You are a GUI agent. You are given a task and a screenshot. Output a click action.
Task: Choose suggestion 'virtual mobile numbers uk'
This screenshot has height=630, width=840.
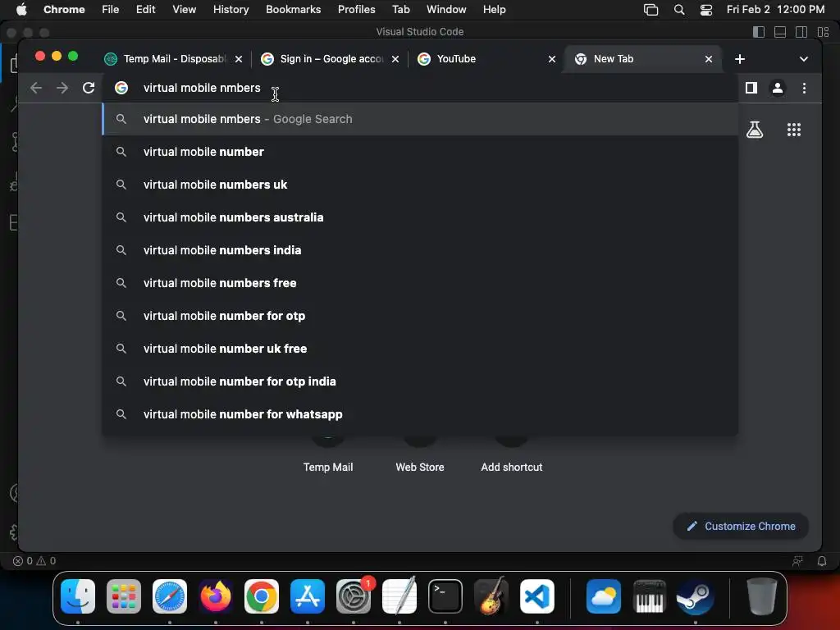click(x=421, y=185)
